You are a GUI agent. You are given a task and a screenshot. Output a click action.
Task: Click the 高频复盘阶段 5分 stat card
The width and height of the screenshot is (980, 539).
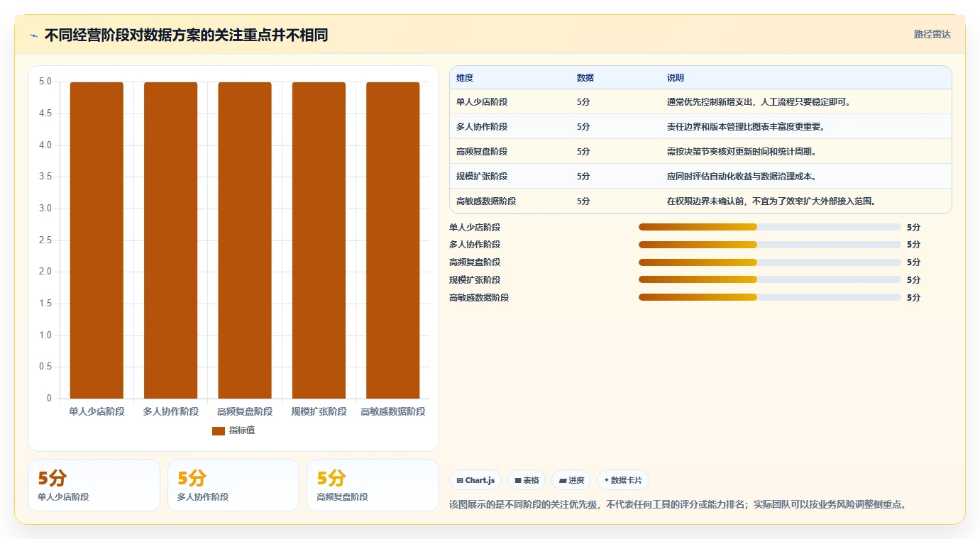click(373, 485)
